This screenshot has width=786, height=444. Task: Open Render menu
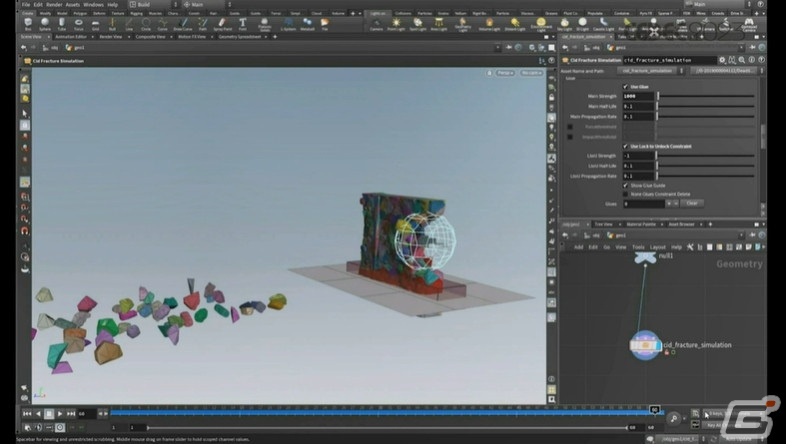click(x=54, y=5)
